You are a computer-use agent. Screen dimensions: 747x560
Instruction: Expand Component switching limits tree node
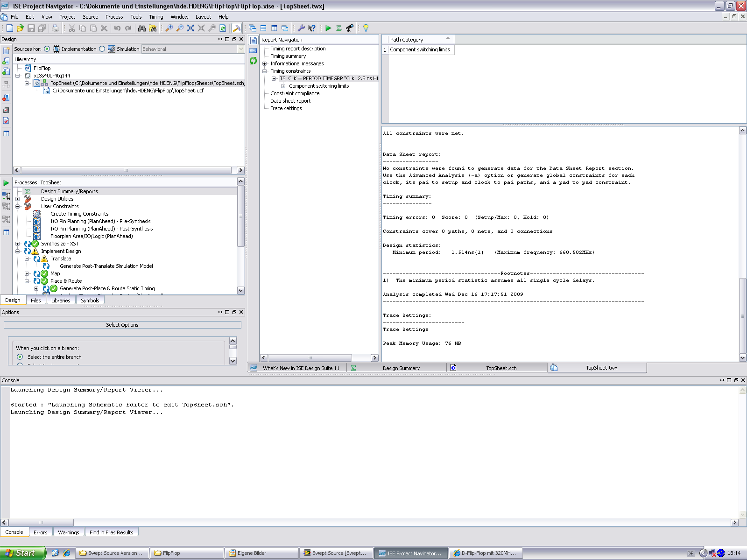pos(283,86)
